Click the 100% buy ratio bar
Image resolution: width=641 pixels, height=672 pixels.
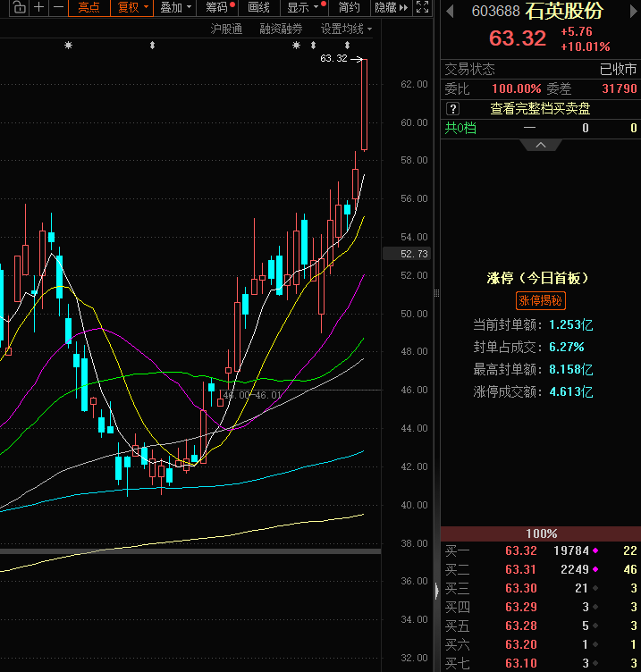click(541, 533)
